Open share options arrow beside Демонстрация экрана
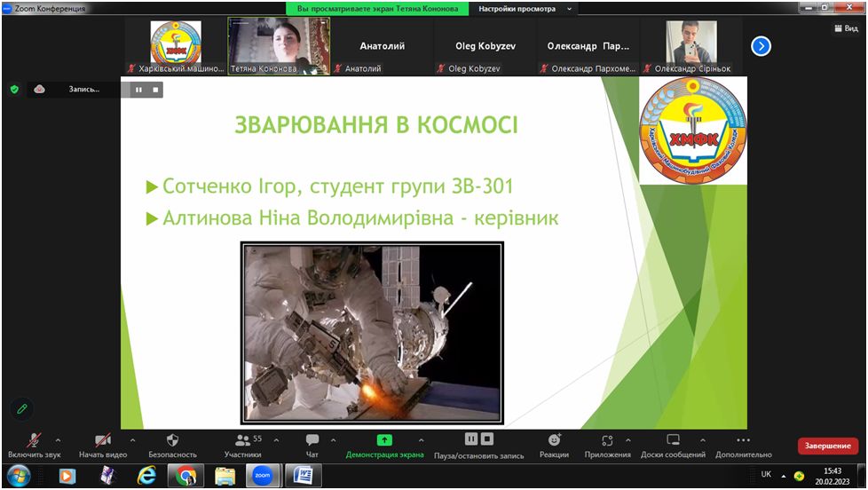Screen dimensions: 868x490 (x=422, y=440)
